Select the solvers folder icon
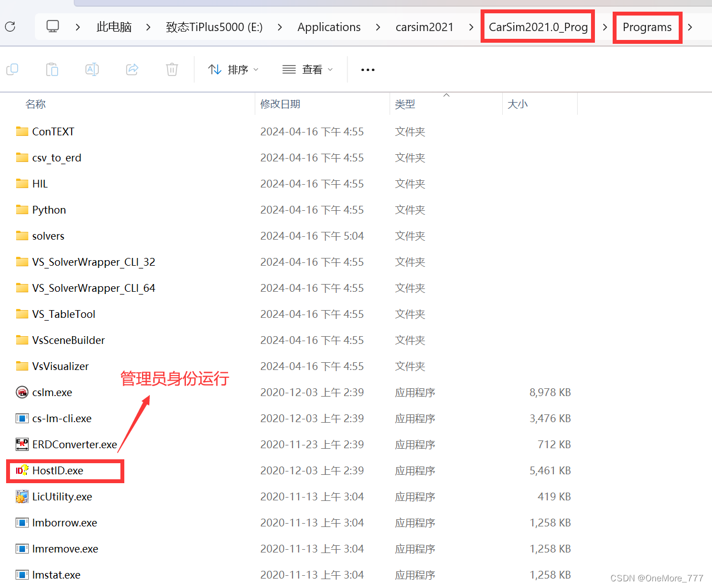712x588 pixels. point(22,236)
